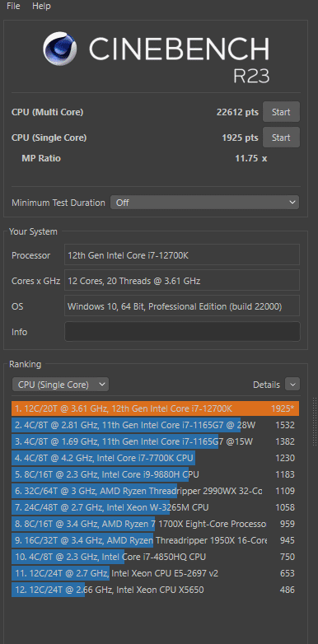Click the Details label
The image size is (318, 644).
[x=266, y=385]
